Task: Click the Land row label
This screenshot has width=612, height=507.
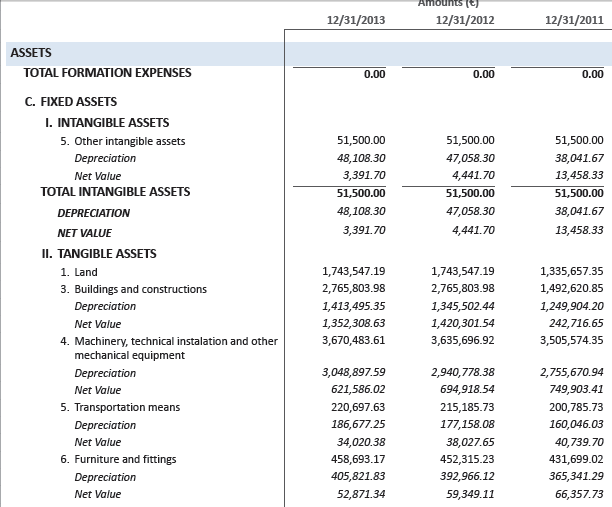Action: [85, 272]
